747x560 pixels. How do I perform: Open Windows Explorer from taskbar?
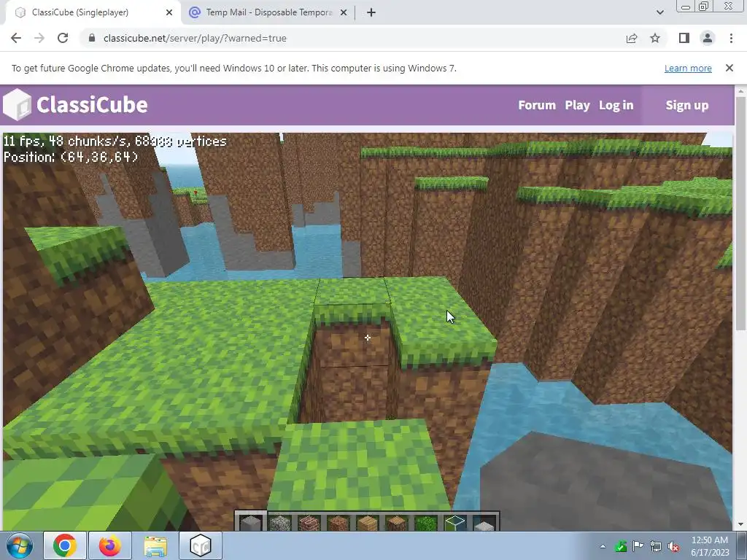coord(155,545)
